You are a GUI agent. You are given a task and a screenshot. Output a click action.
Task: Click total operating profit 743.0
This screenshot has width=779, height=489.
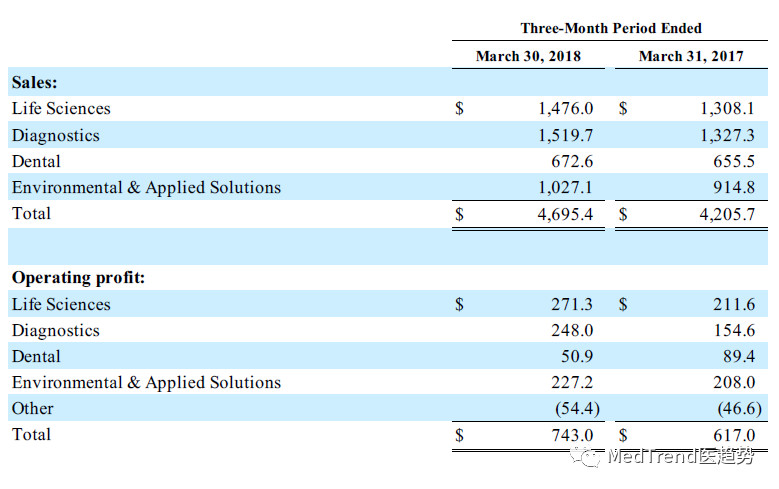coord(572,435)
